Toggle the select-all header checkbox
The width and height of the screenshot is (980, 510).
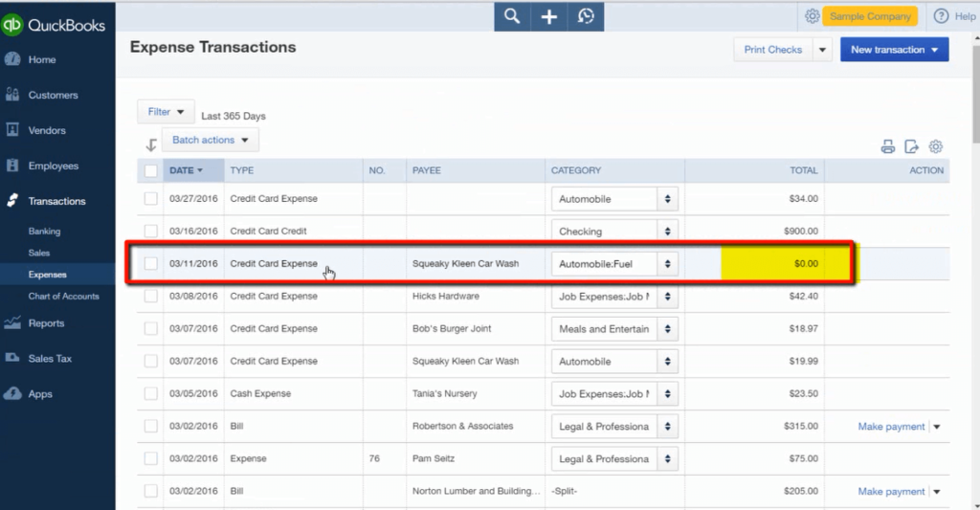(x=150, y=170)
